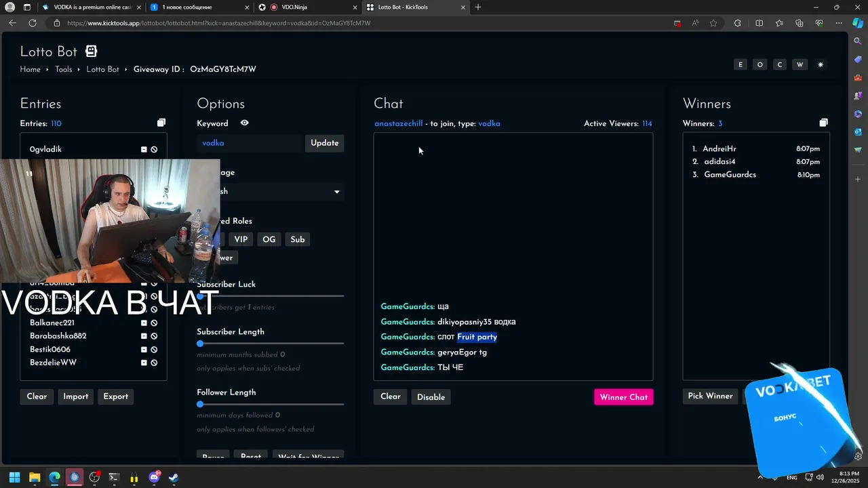Viewport: 868px width, 488px height.
Task: Click the minus icon next to Barabashka882
Action: click(144, 336)
